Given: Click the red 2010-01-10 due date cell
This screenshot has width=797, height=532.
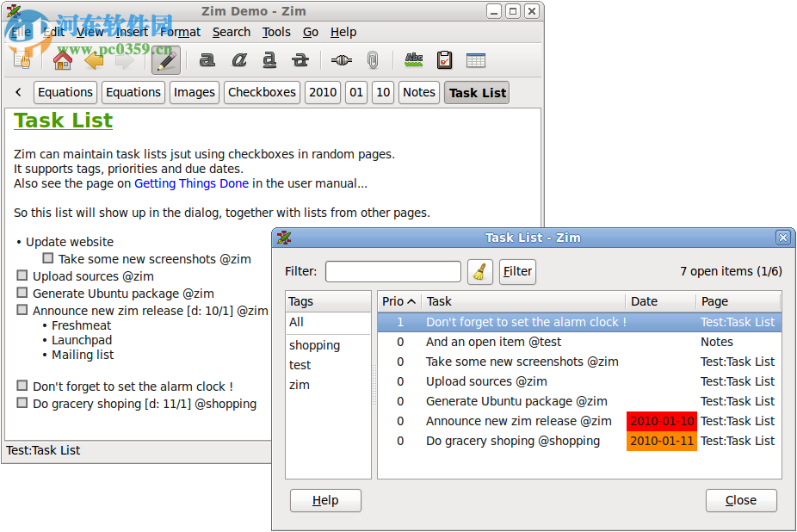Looking at the screenshot, I should point(662,421).
